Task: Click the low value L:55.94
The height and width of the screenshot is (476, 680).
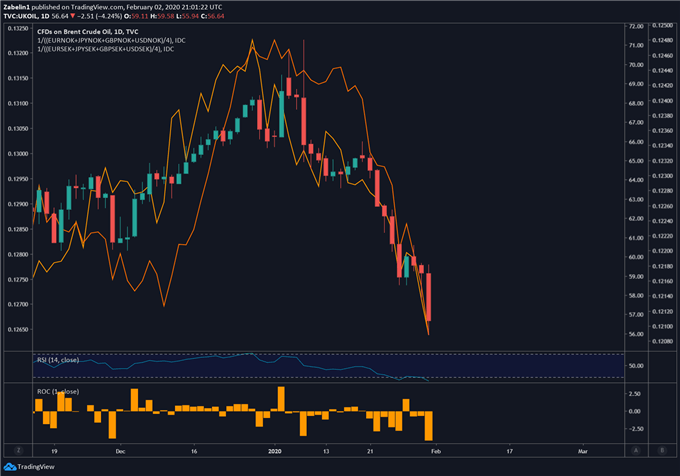Action: point(187,16)
